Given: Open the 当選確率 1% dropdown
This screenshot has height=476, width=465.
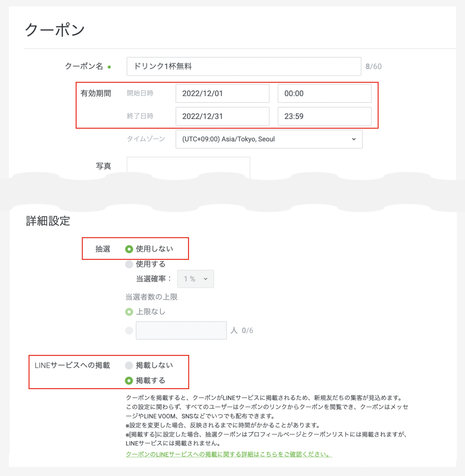Looking at the screenshot, I should pyautogui.click(x=195, y=279).
